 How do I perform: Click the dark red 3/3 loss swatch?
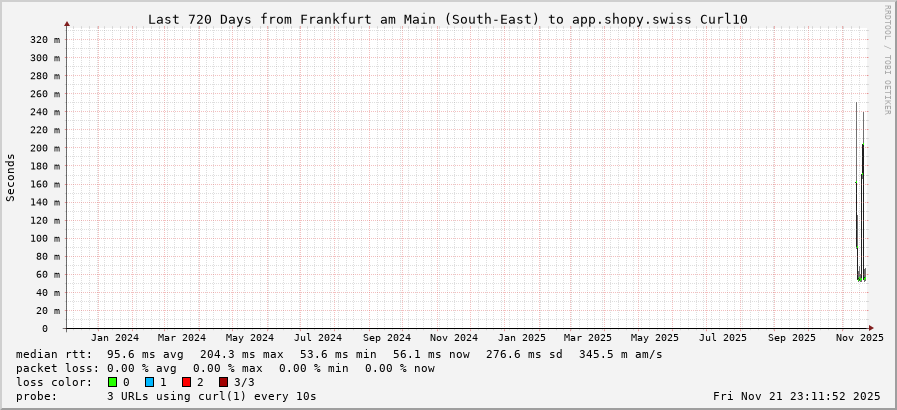coord(223,382)
